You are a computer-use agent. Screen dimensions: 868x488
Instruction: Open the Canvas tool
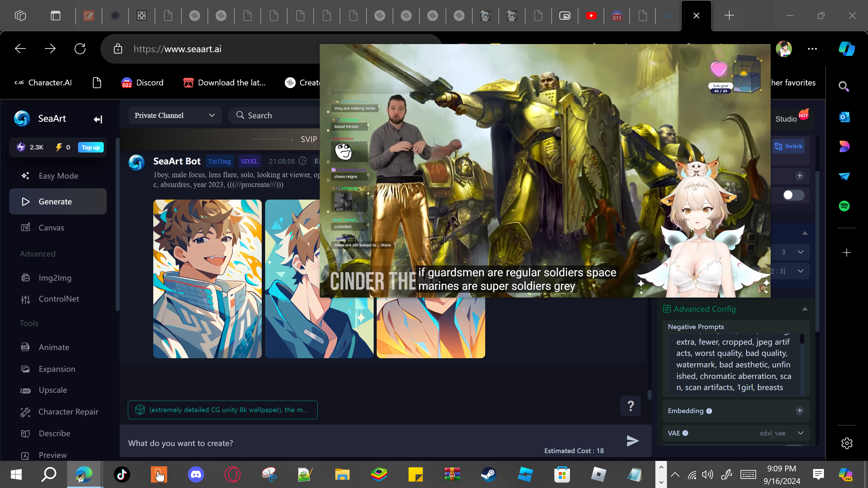(x=58, y=227)
